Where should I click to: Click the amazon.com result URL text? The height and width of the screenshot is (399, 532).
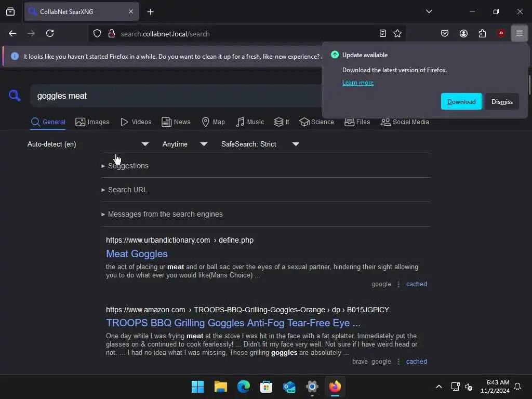click(247, 310)
